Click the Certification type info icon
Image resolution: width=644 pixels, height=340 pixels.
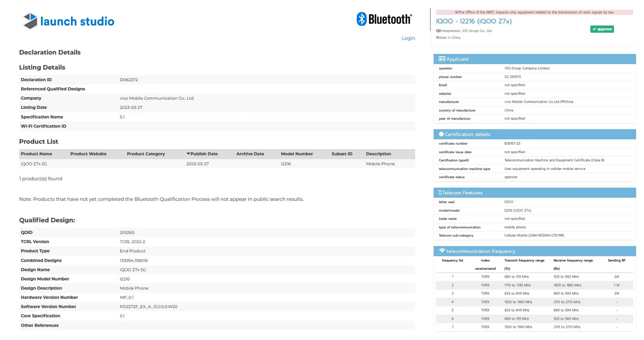pyautogui.click(x=467, y=160)
